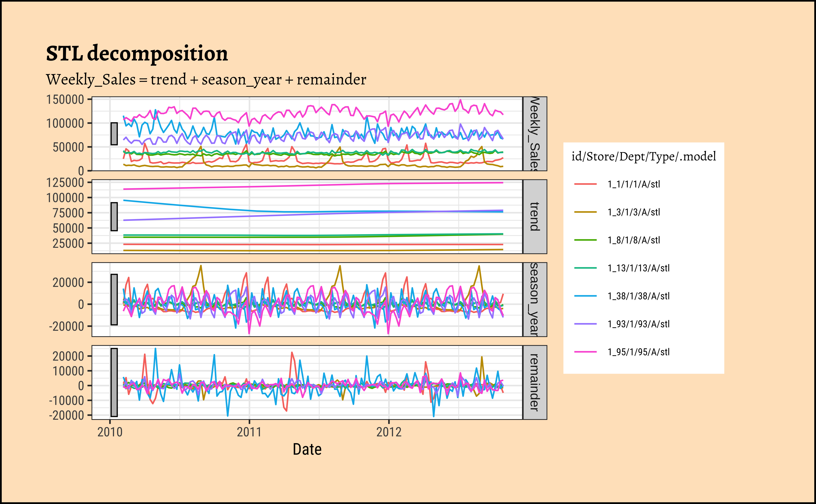This screenshot has width=816, height=504.
Task: Click the magenta 1_95/1/95/A/stl legend swatch
Action: point(585,352)
